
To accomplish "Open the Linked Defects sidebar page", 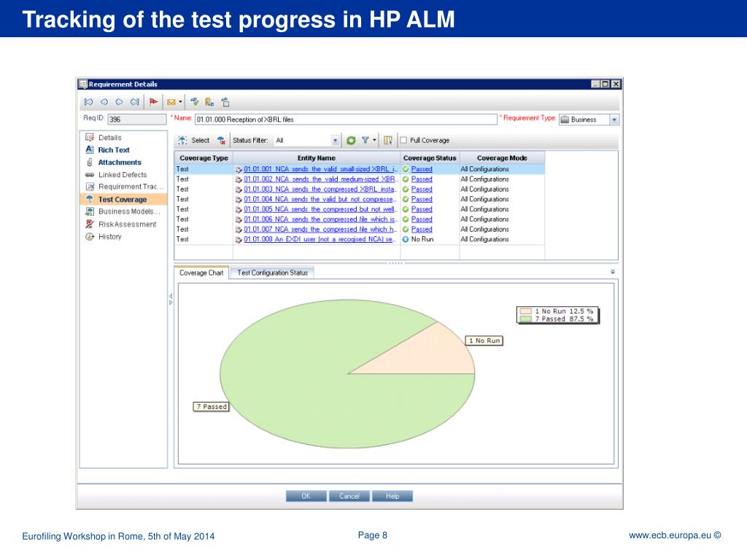I will (x=123, y=175).
